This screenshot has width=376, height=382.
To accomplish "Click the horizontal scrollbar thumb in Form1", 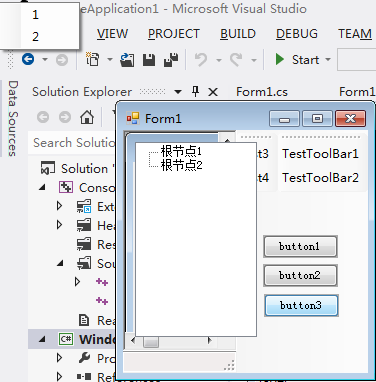I will (151, 342).
